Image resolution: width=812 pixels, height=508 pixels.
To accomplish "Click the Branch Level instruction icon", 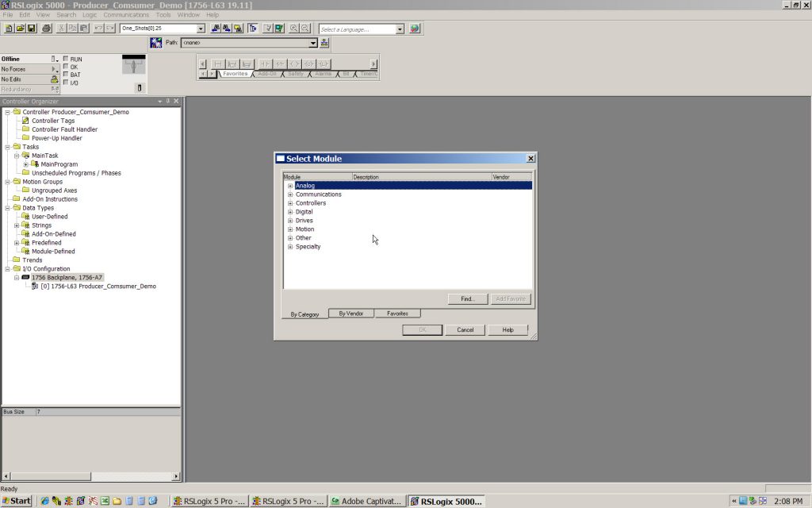I will pos(247,63).
